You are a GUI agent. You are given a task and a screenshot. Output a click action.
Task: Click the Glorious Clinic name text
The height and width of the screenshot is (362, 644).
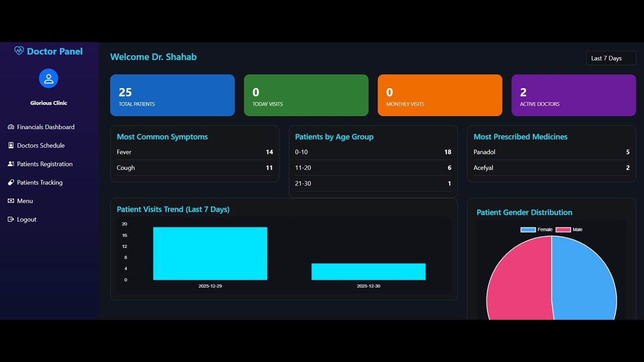[49, 103]
